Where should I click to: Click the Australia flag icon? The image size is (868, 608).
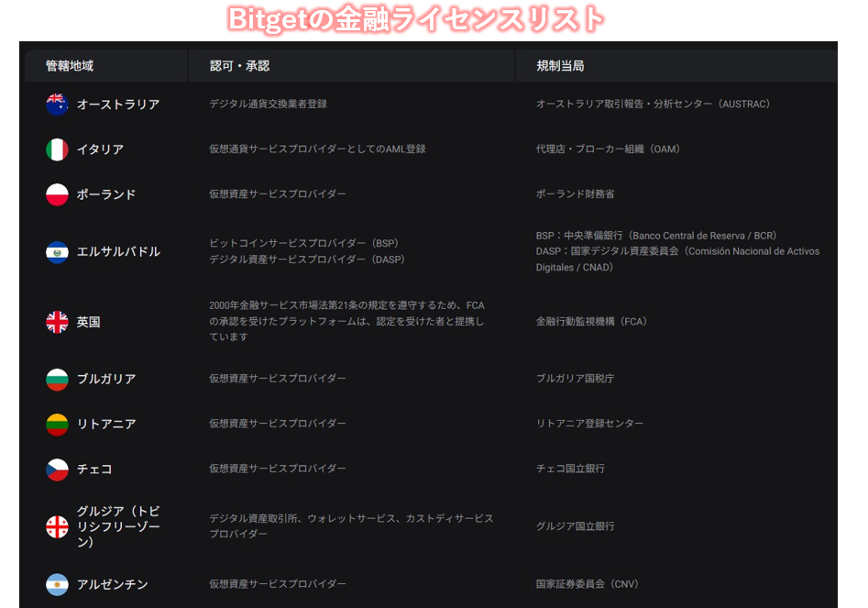[57, 105]
